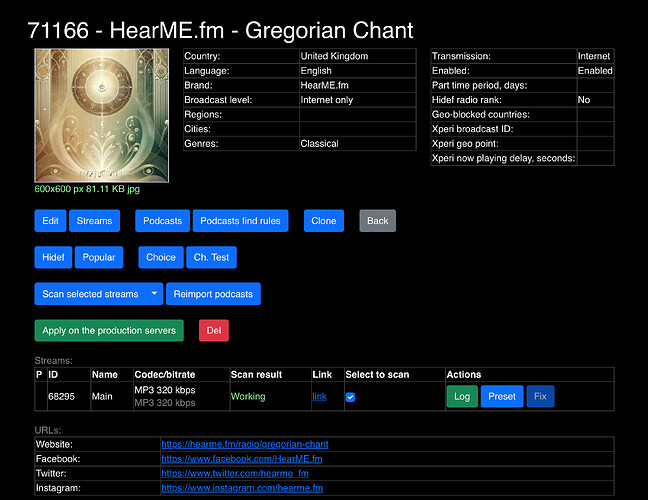Click the Preset button for stream
648x500 pixels.
tap(501, 396)
